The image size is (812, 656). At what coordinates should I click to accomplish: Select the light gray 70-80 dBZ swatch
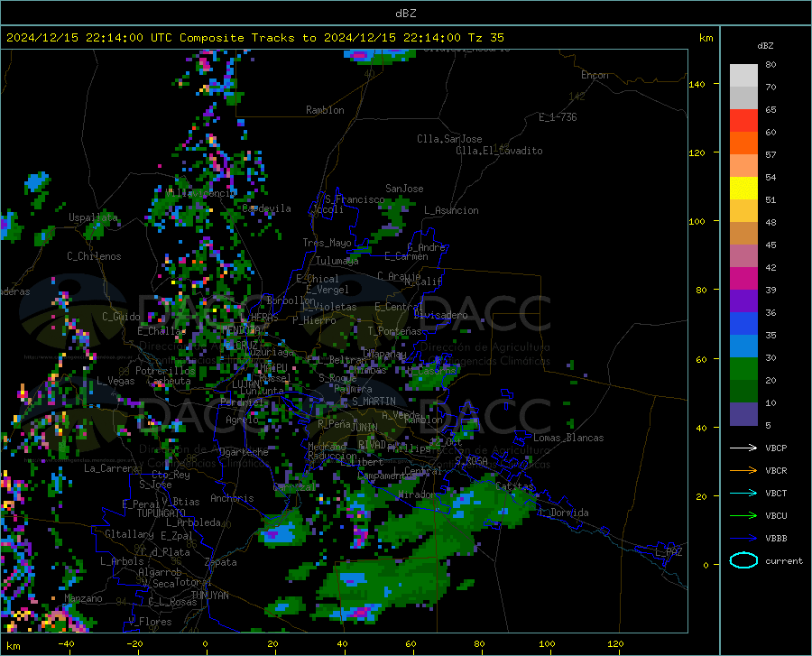743,75
